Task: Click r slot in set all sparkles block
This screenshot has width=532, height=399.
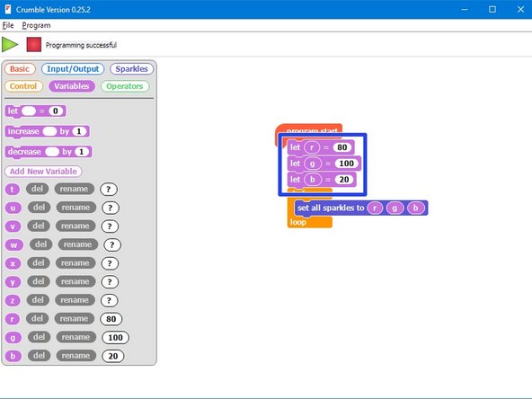Action: (375, 208)
